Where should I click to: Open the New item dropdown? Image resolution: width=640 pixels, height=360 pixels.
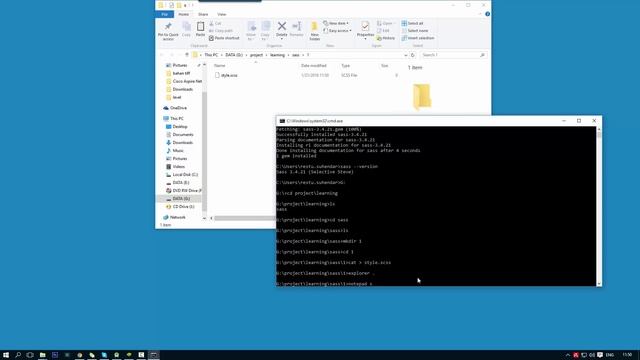tap(336, 23)
